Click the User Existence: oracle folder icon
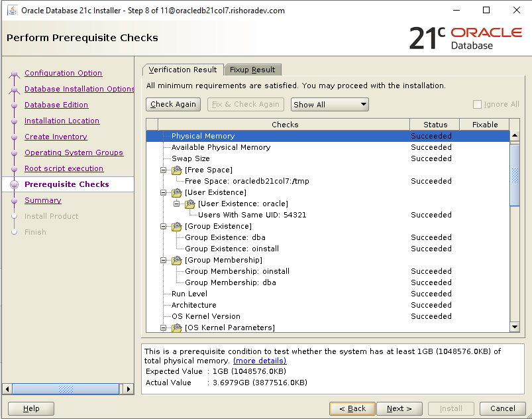 (190, 204)
